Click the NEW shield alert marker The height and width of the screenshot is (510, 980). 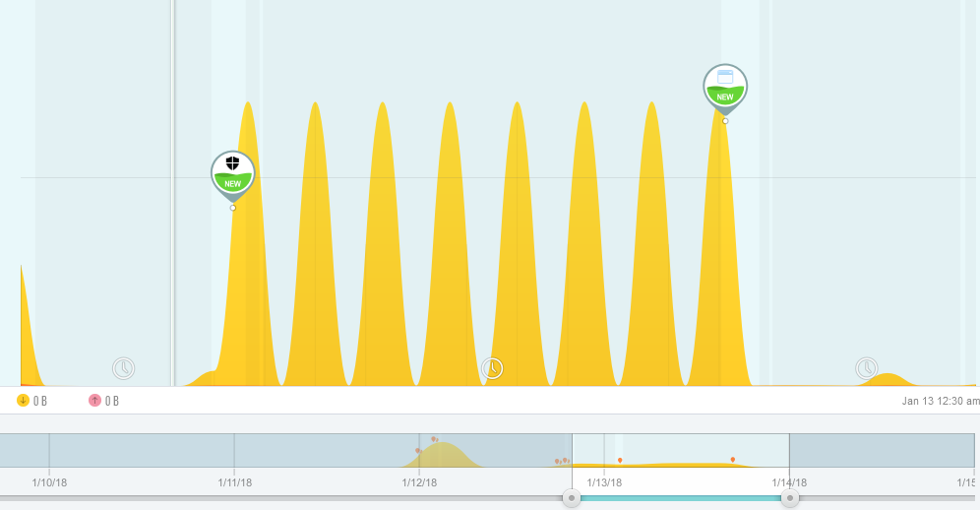233,173
